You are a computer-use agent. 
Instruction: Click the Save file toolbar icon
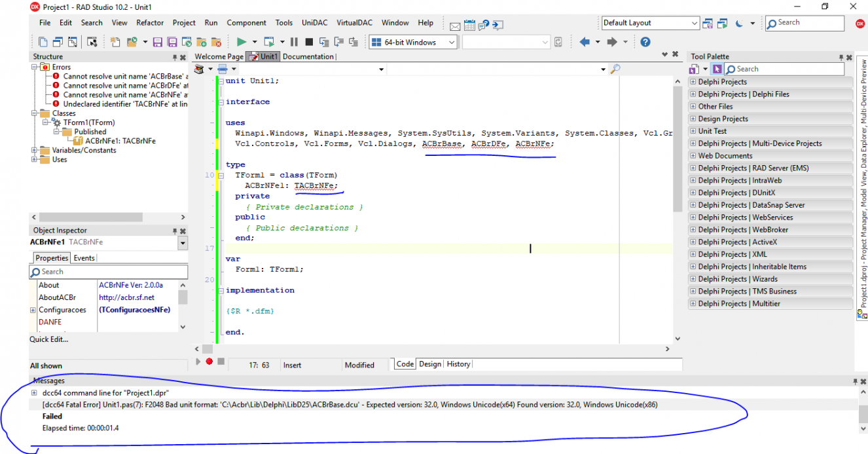[158, 42]
